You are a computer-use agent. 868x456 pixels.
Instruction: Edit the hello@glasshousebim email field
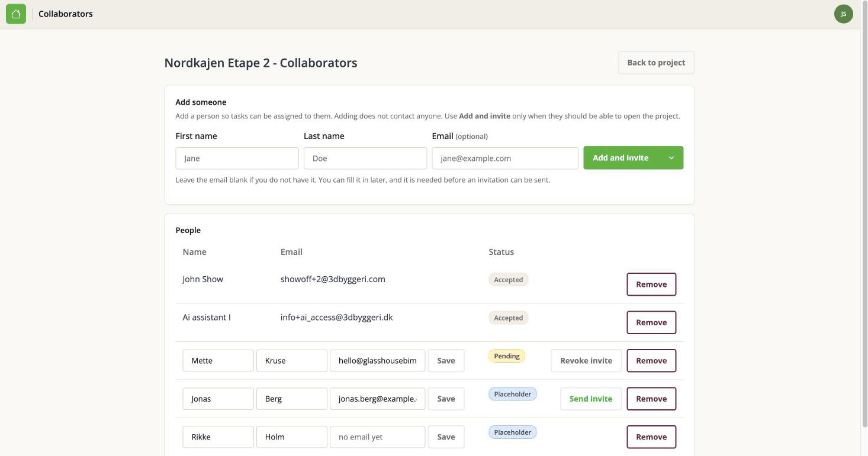[377, 361]
